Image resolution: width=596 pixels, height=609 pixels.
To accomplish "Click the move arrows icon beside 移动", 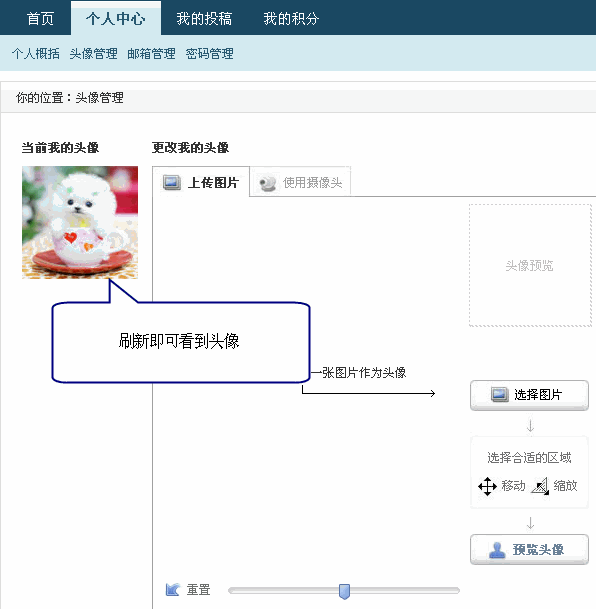I will point(487,486).
